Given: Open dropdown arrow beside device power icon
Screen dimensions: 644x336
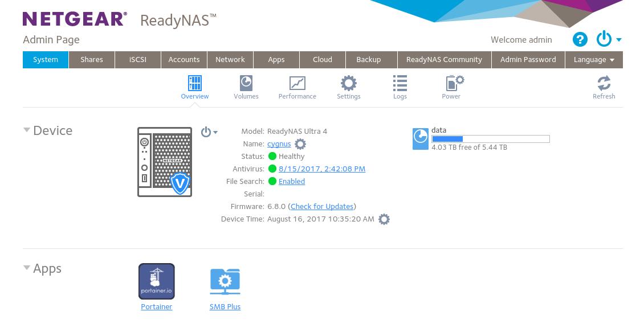Looking at the screenshot, I should [x=215, y=133].
